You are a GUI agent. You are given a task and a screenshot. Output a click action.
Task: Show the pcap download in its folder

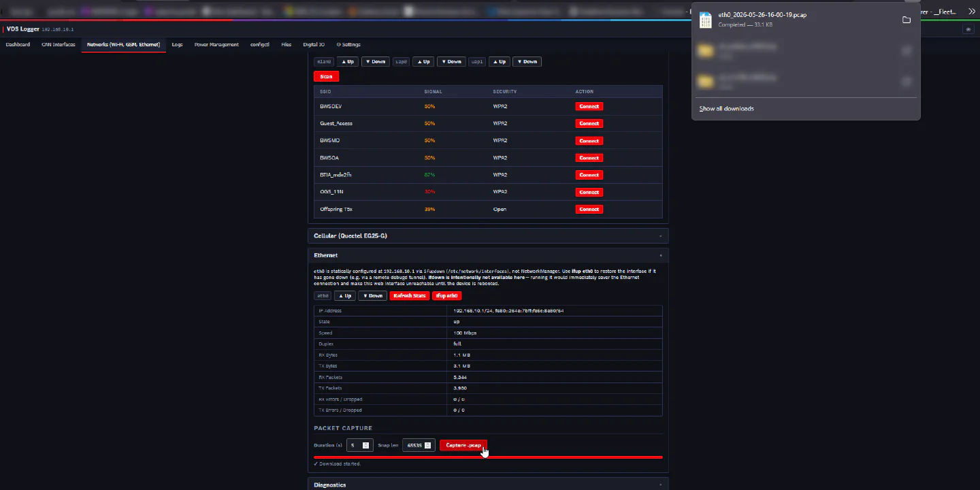click(906, 20)
